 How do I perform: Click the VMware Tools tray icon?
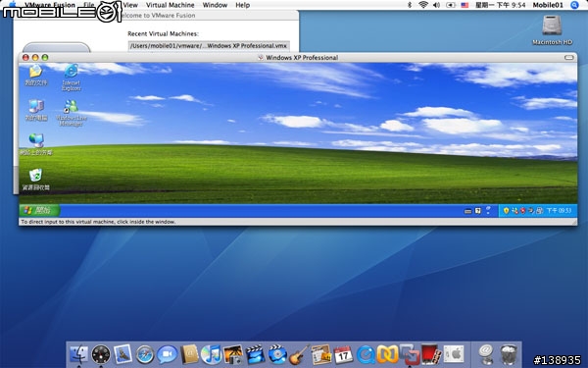tap(539, 211)
